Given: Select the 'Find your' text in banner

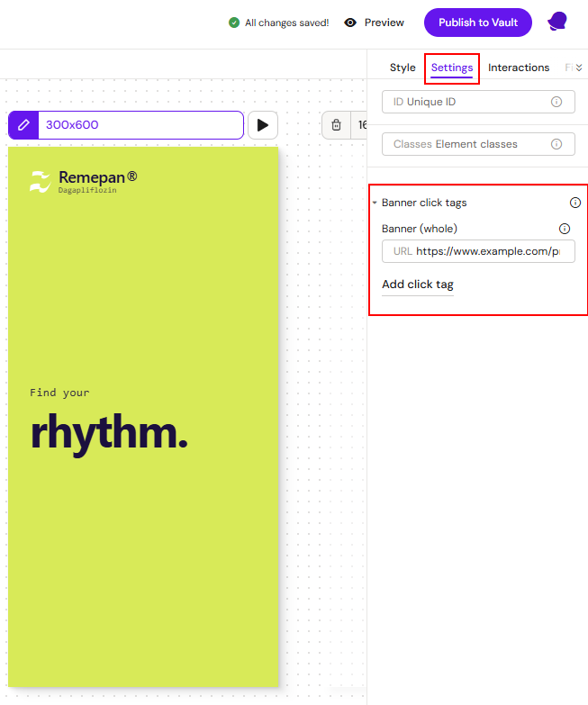Looking at the screenshot, I should pos(59,393).
